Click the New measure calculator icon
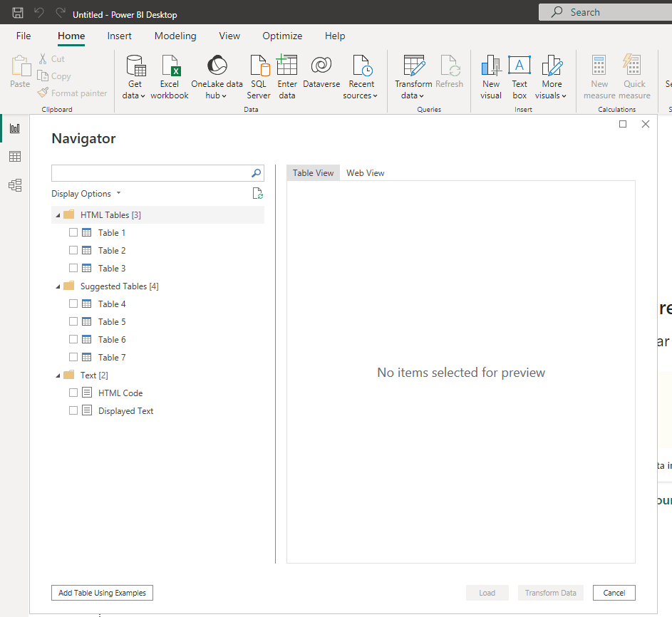This screenshot has height=617, width=672. coord(599,65)
